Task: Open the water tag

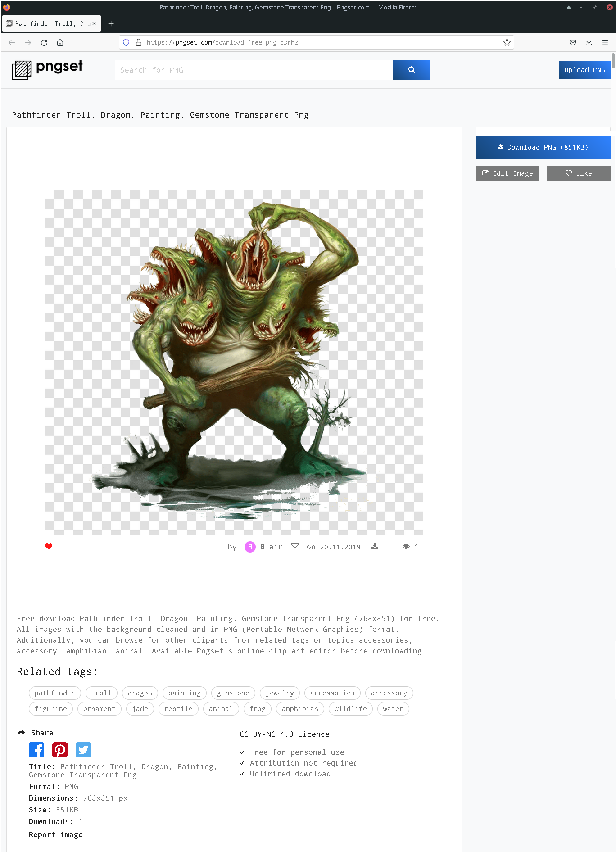Action: click(x=393, y=709)
